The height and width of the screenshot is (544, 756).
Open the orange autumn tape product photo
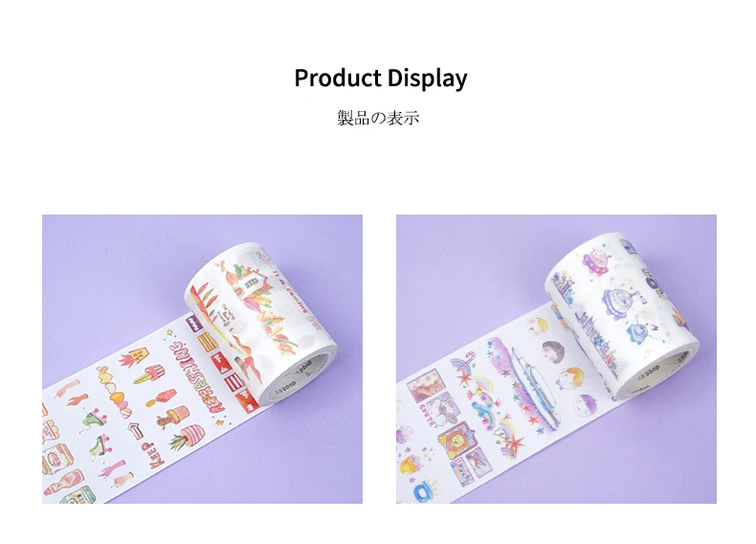(x=202, y=358)
